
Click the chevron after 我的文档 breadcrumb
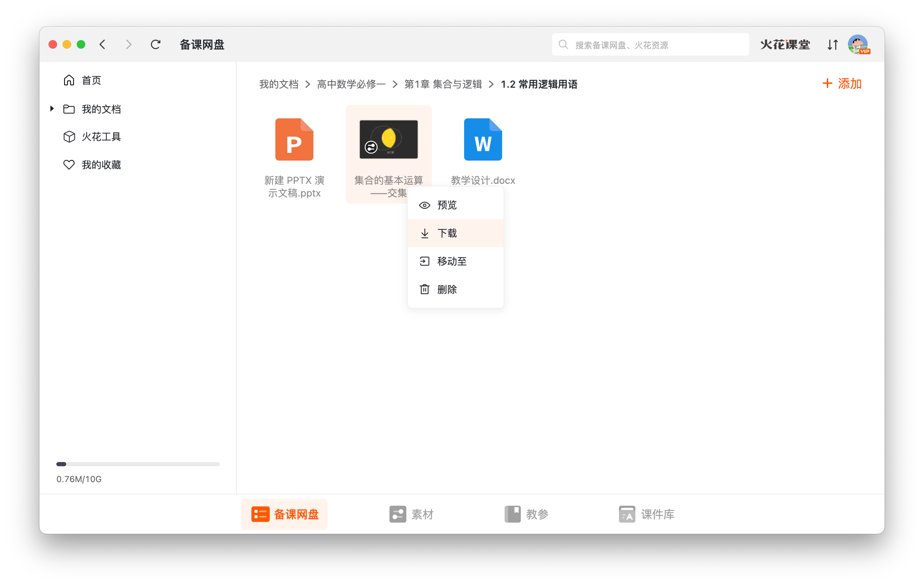(308, 84)
